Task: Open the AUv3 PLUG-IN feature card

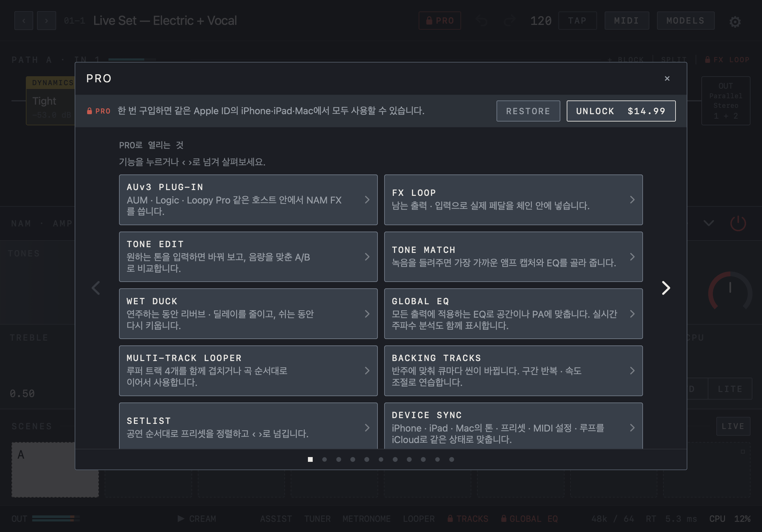Action: click(x=248, y=200)
